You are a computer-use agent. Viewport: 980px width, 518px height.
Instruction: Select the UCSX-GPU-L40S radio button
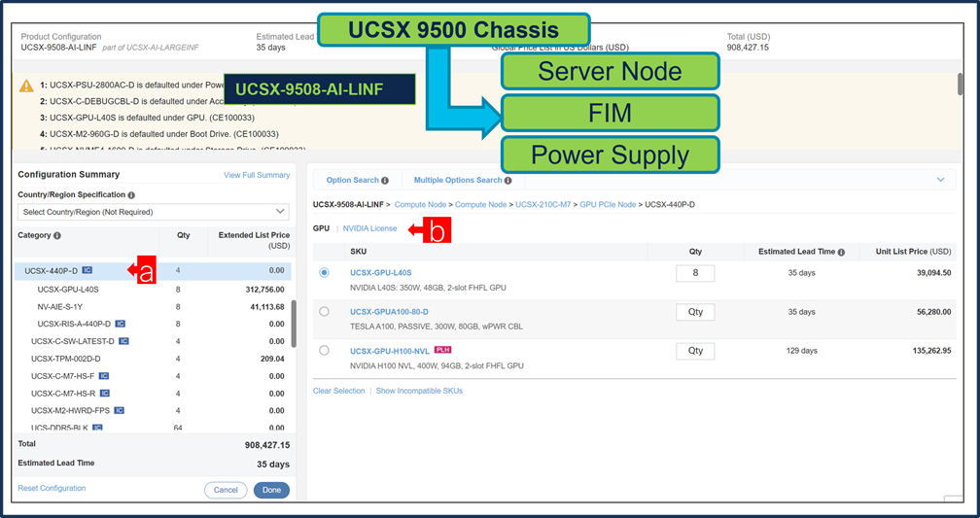pos(324,272)
